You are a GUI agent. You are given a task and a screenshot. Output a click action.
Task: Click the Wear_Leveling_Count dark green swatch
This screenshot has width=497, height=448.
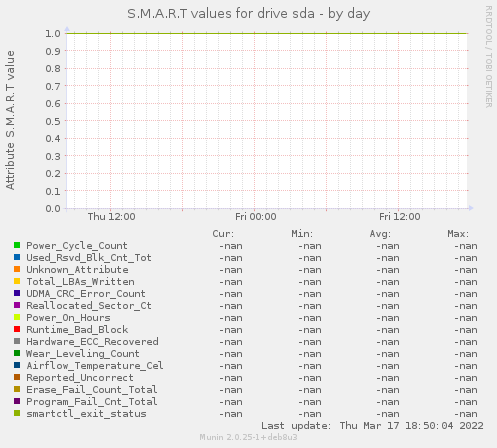(17, 353)
